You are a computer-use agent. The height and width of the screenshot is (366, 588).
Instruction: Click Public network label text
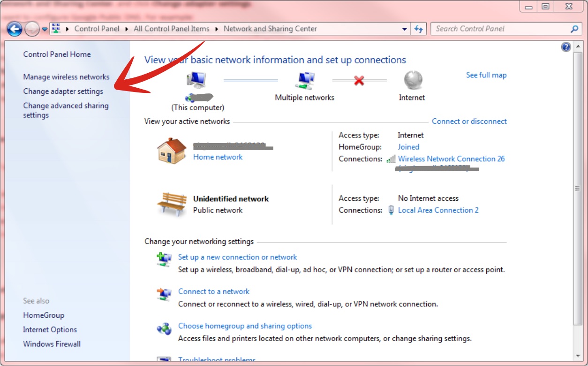[218, 210]
